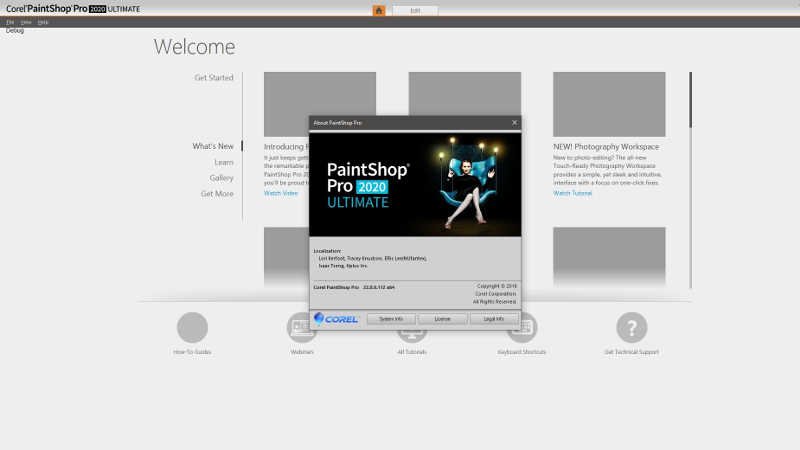The image size is (800, 450).
Task: Follow the Watch Video link
Action: click(x=281, y=193)
